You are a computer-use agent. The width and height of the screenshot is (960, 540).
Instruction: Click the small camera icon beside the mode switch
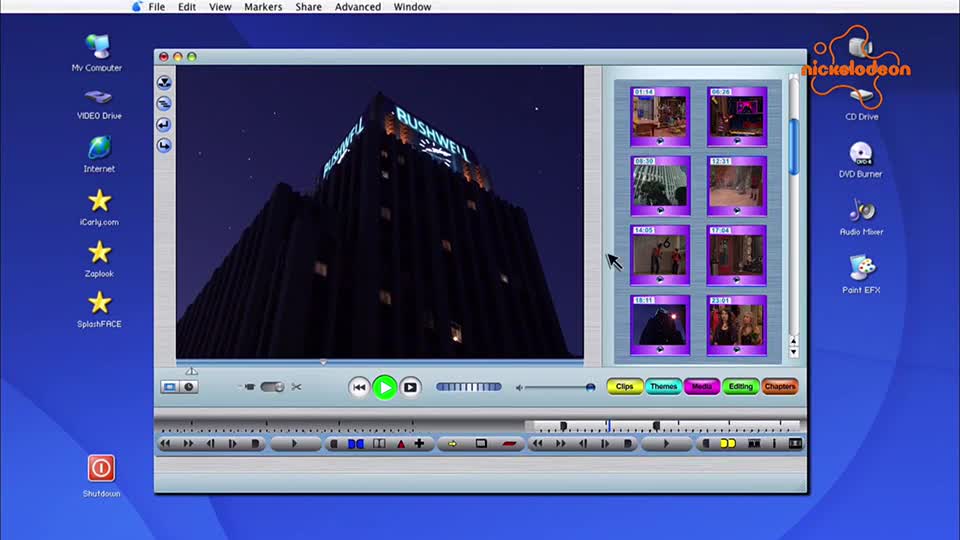[x=249, y=387]
